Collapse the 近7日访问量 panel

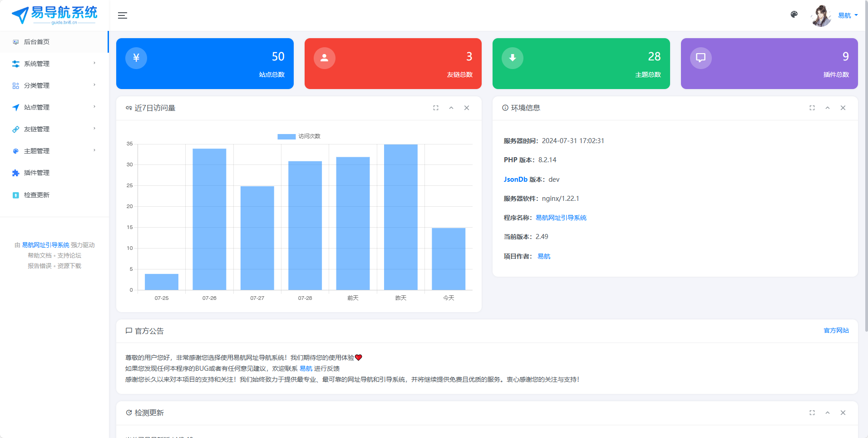click(451, 108)
